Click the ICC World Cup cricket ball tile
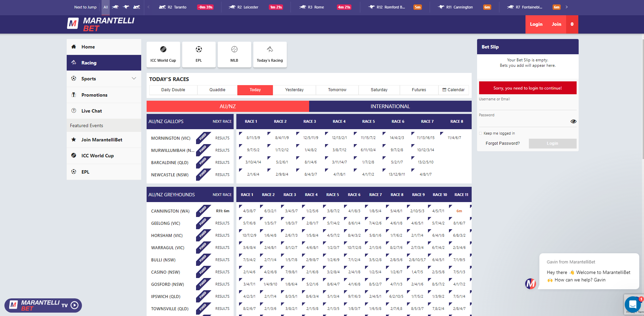 (x=163, y=55)
